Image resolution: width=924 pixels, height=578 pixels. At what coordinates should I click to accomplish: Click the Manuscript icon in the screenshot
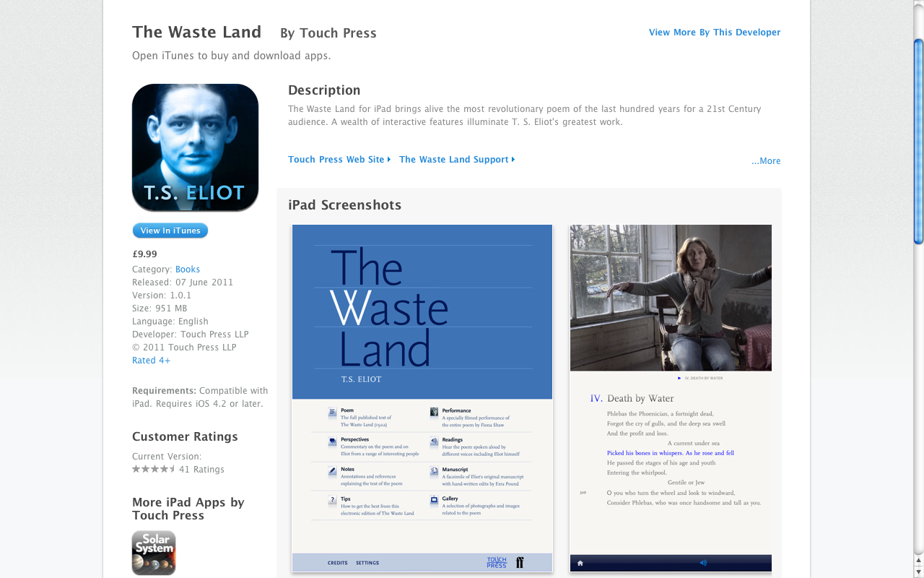pyautogui.click(x=434, y=470)
